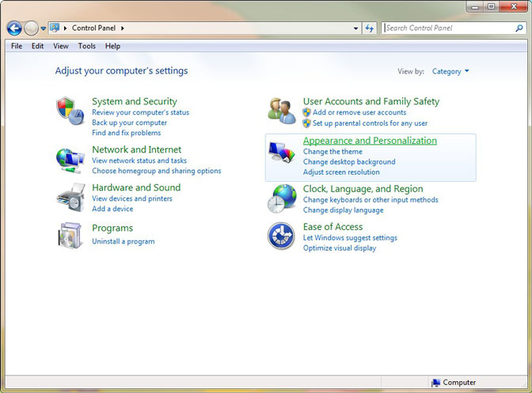Click Let Windows suggest settings

(350, 238)
